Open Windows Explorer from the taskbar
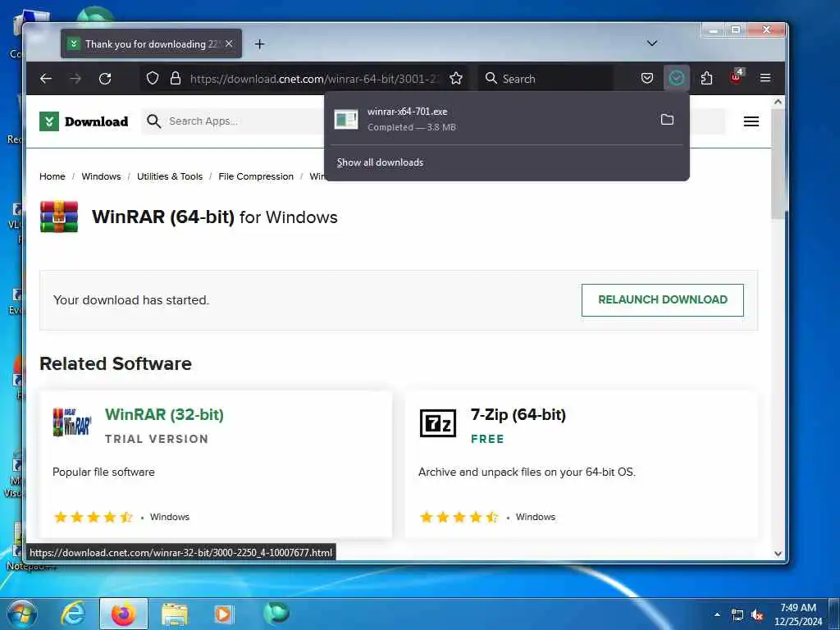This screenshot has width=840, height=630. (x=175, y=614)
